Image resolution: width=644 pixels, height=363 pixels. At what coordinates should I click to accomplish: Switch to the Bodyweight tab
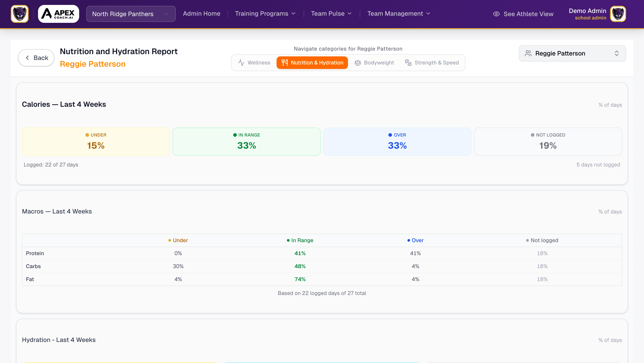click(374, 62)
